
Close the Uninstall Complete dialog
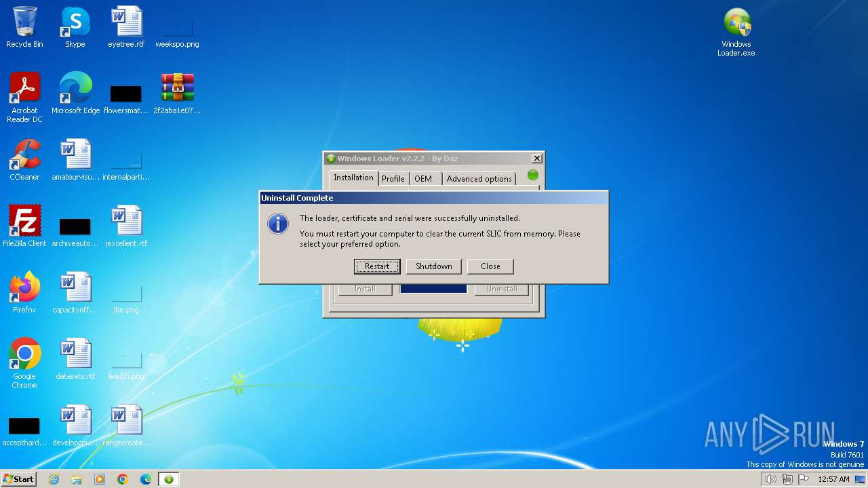click(x=490, y=266)
